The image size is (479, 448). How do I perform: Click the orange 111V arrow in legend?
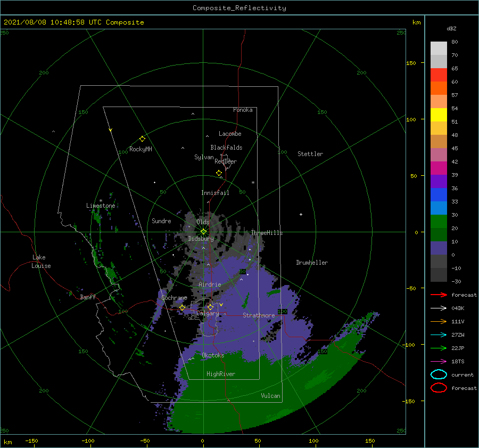[x=439, y=321]
